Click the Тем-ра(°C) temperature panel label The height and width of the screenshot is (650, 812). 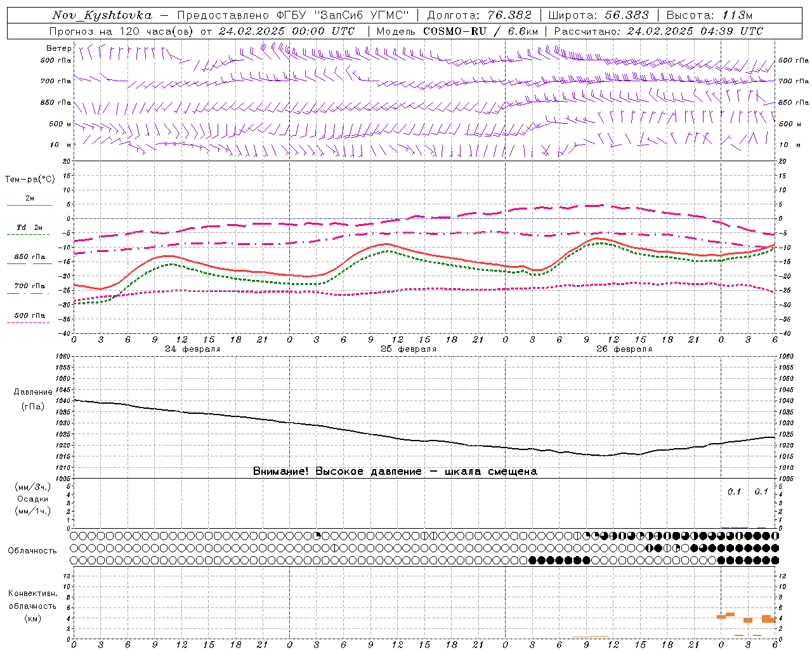click(x=30, y=180)
